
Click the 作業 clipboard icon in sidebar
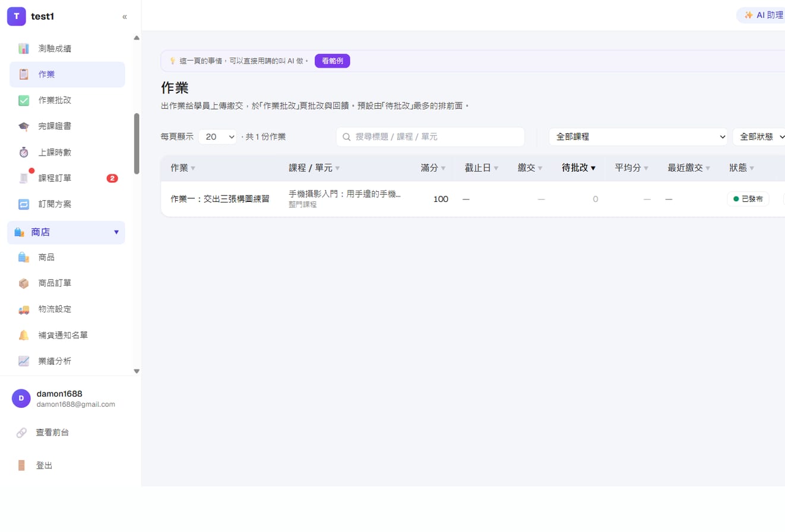pyautogui.click(x=24, y=74)
